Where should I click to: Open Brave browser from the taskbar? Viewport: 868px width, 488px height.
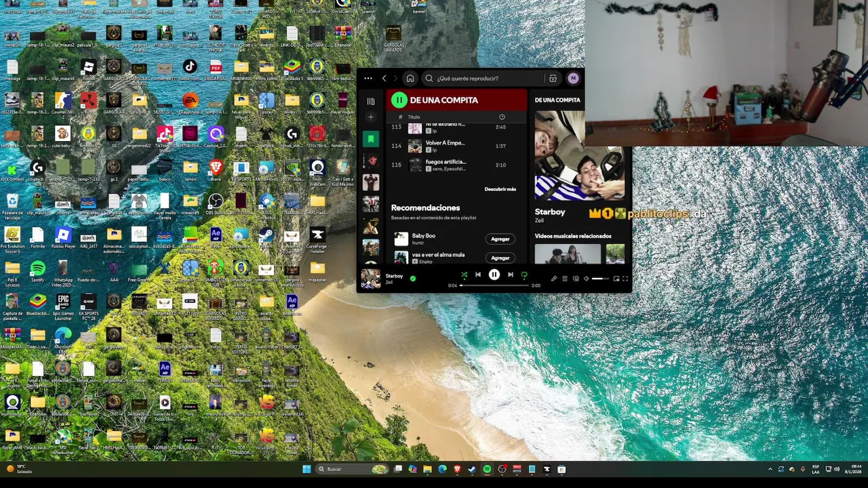pos(457,469)
